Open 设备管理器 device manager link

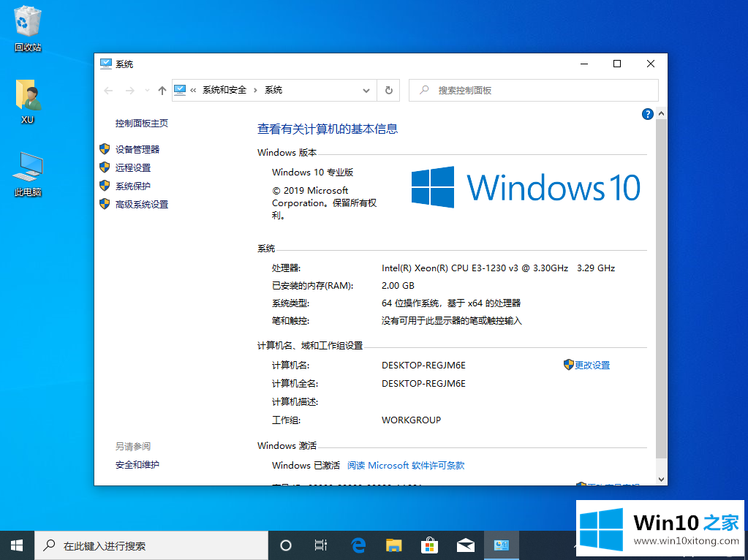tap(137, 149)
